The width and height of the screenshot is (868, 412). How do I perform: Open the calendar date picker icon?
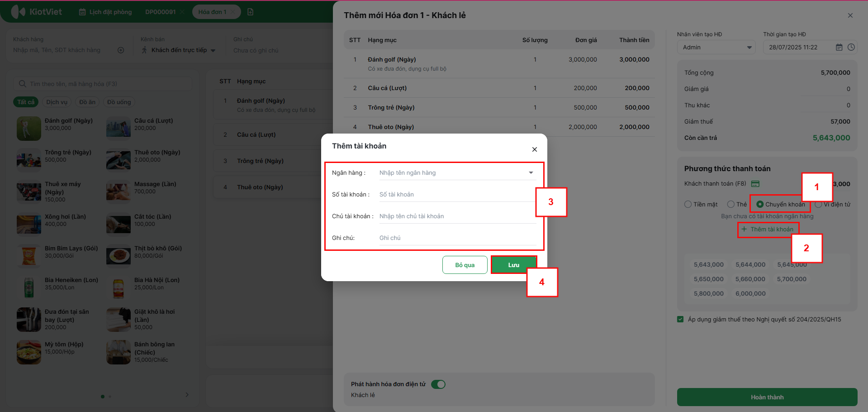point(839,48)
